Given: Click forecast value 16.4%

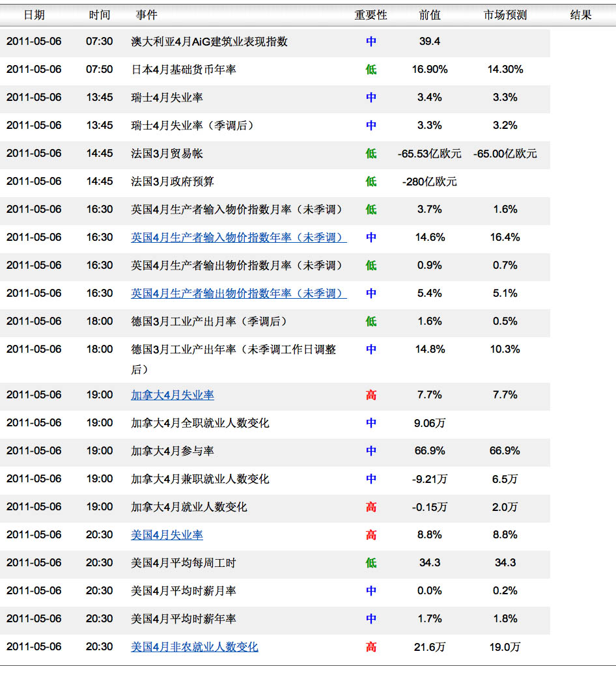Looking at the screenshot, I should 505,238.
